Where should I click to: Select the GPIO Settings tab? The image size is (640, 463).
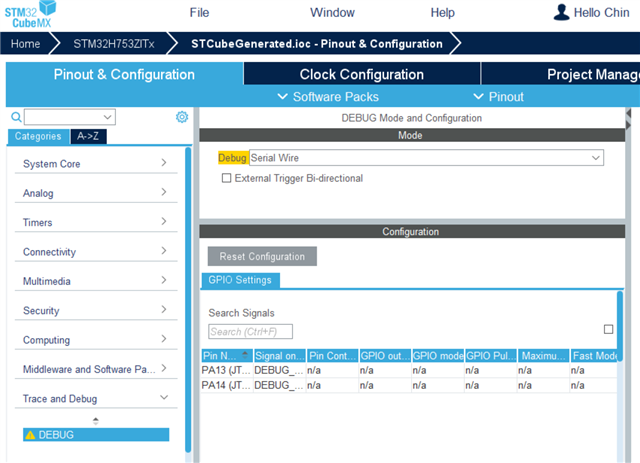point(240,280)
